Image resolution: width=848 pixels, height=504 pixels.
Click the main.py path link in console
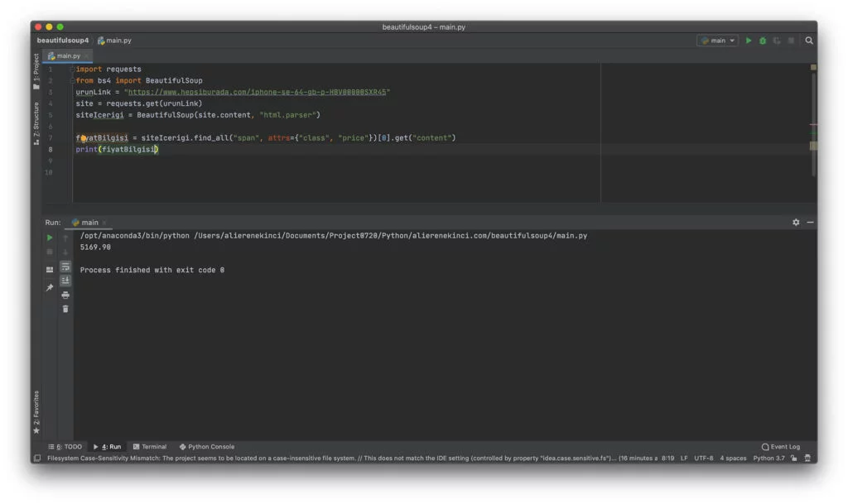tap(391, 236)
